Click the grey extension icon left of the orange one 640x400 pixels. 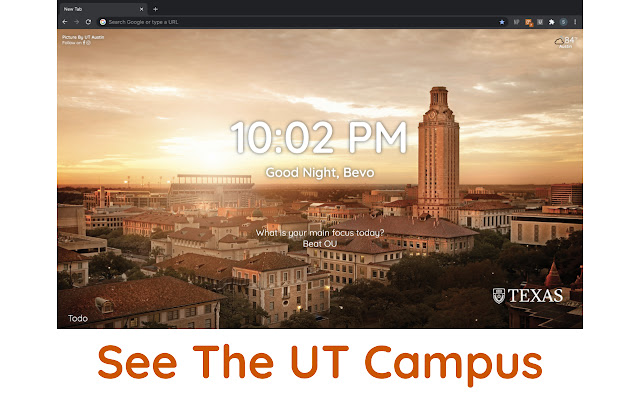tap(516, 22)
